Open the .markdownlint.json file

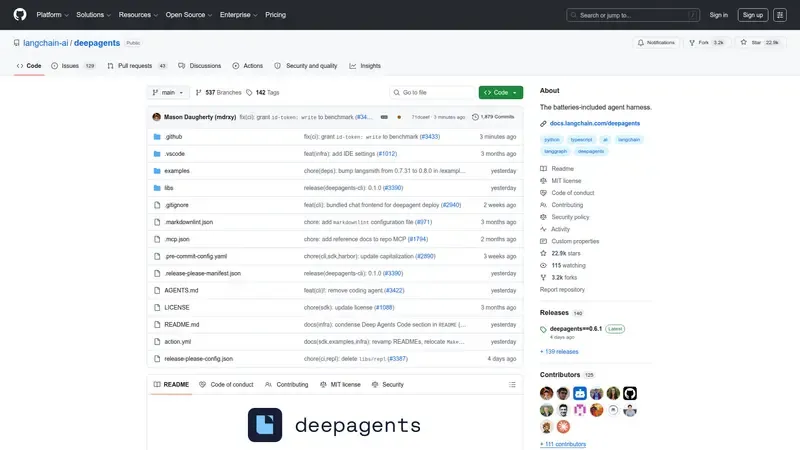point(188,222)
